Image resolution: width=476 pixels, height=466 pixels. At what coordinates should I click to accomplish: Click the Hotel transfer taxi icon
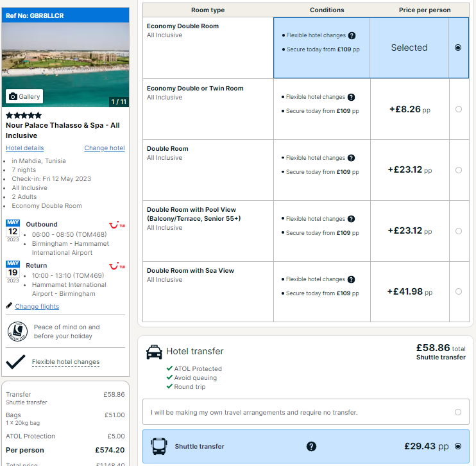(154, 352)
